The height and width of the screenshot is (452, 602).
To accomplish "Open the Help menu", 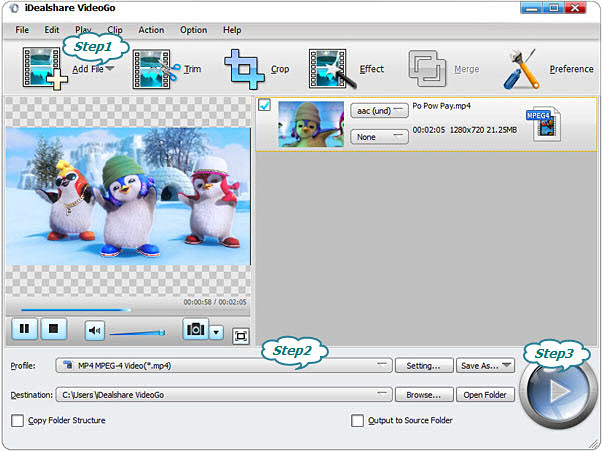I will 232,30.
